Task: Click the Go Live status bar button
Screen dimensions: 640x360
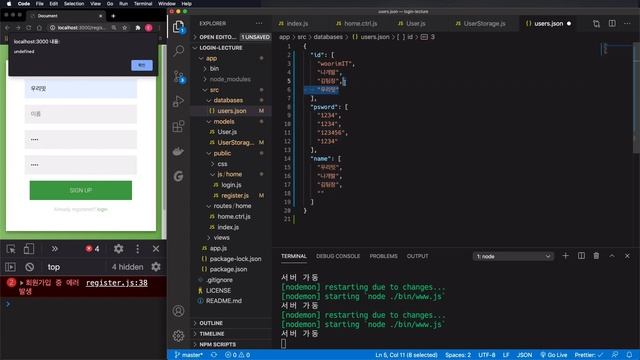Action: 553,355
